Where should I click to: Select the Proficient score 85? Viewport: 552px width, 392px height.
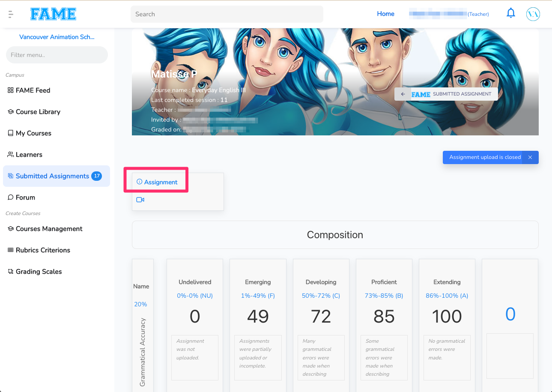384,317
